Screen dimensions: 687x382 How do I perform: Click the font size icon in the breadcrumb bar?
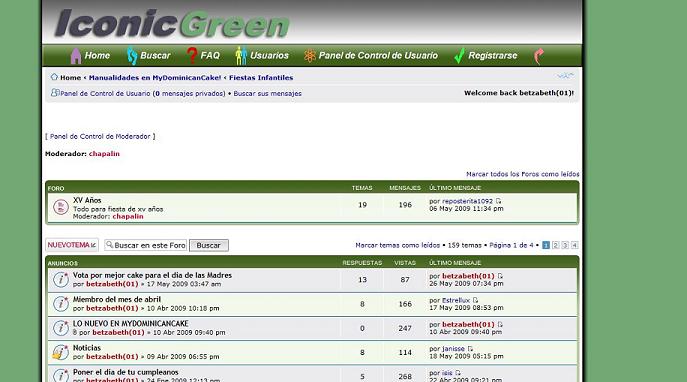565,76
